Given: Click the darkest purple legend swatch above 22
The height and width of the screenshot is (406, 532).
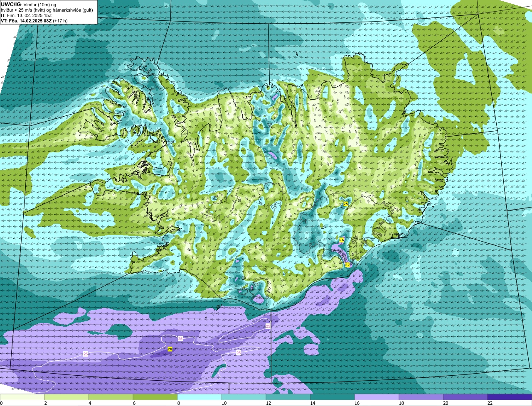Looking at the screenshot, I should pos(510,397).
